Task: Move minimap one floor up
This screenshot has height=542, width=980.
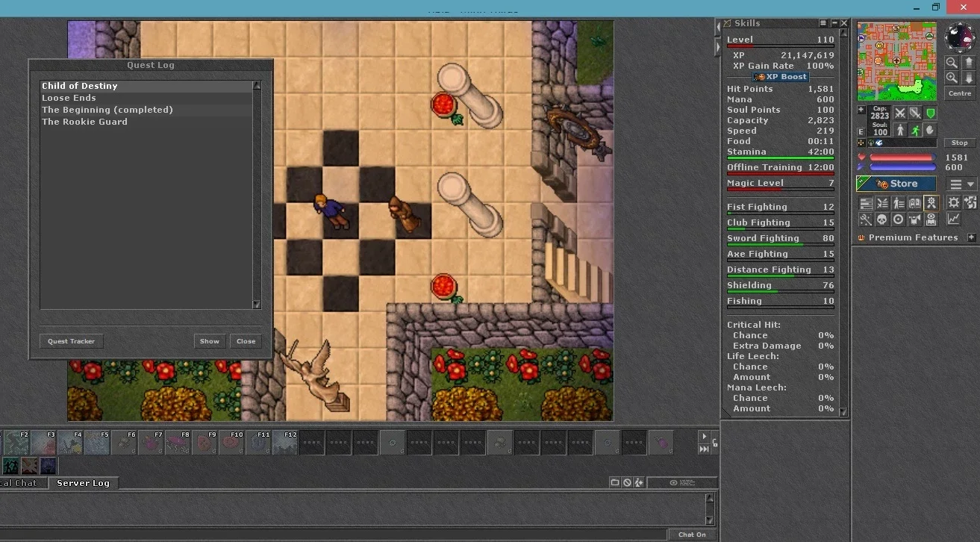Action: click(x=969, y=63)
